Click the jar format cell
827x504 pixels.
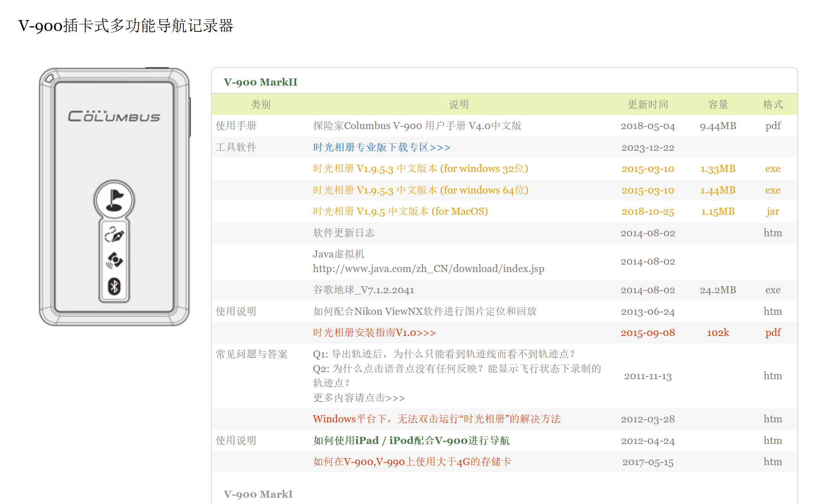tap(773, 212)
